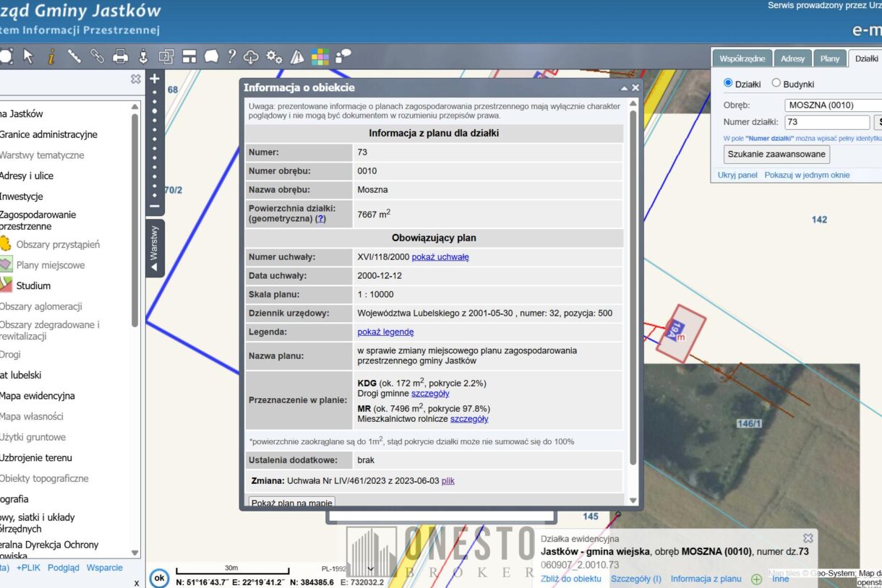This screenshot has width=882, height=588.
Task: Click the question mark help icon
Action: (x=231, y=56)
